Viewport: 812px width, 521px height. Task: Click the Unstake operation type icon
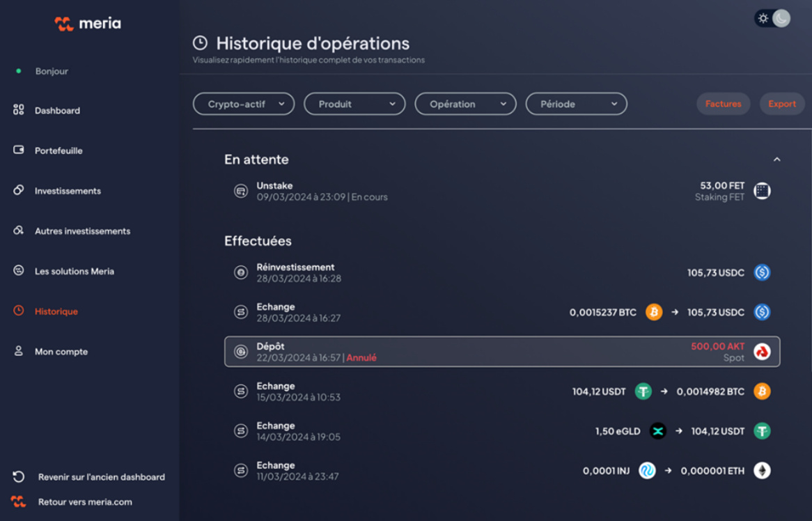241,191
